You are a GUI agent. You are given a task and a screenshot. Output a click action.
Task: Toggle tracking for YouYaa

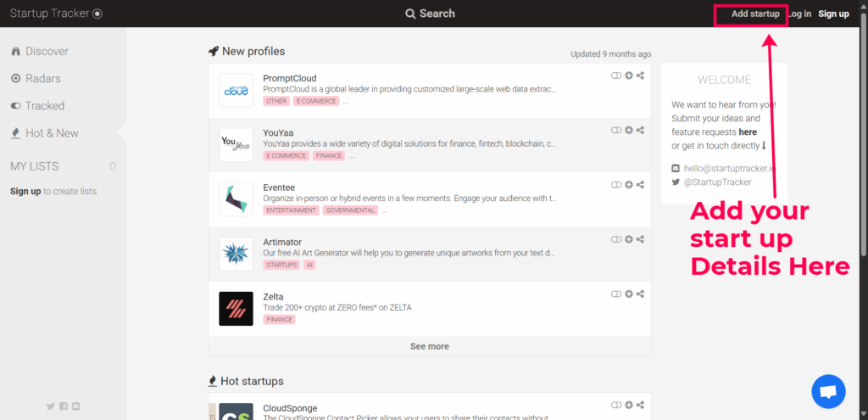click(616, 130)
